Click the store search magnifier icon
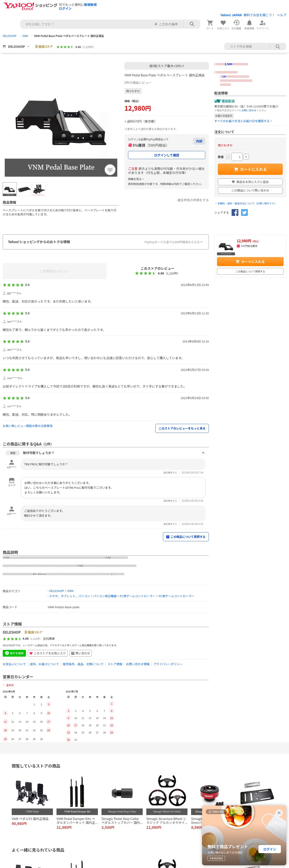The width and height of the screenshot is (289, 868). (278, 46)
